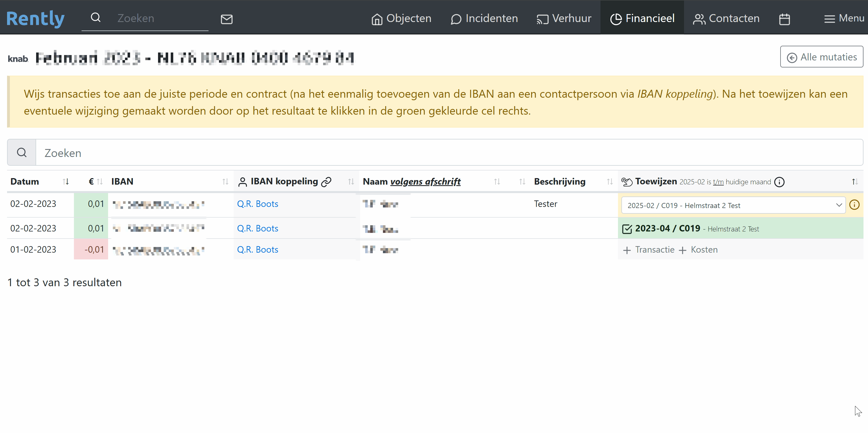Click the IBAN koppeling chain link icon

click(x=326, y=182)
